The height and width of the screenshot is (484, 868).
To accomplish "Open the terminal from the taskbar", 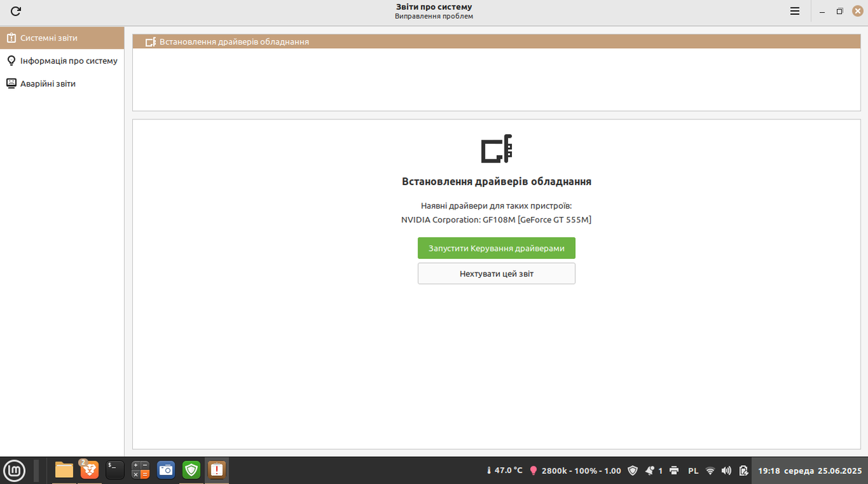I will 115,469.
